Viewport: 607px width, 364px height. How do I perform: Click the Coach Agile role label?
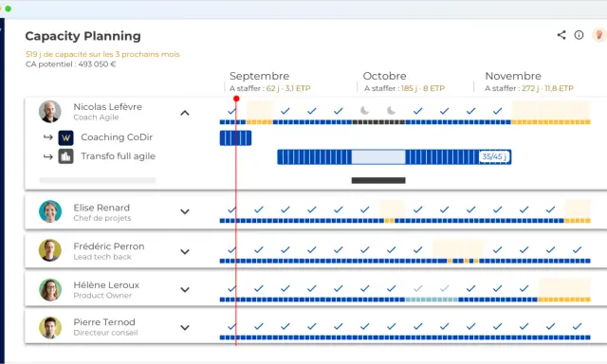[x=96, y=118]
